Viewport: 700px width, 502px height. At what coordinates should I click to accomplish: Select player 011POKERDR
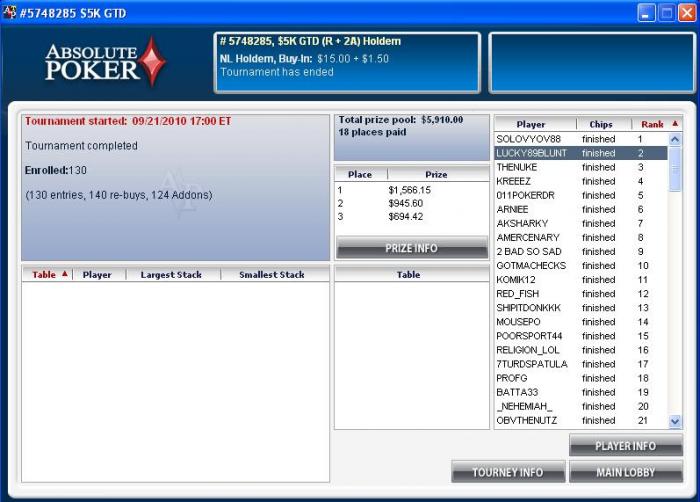(x=581, y=195)
